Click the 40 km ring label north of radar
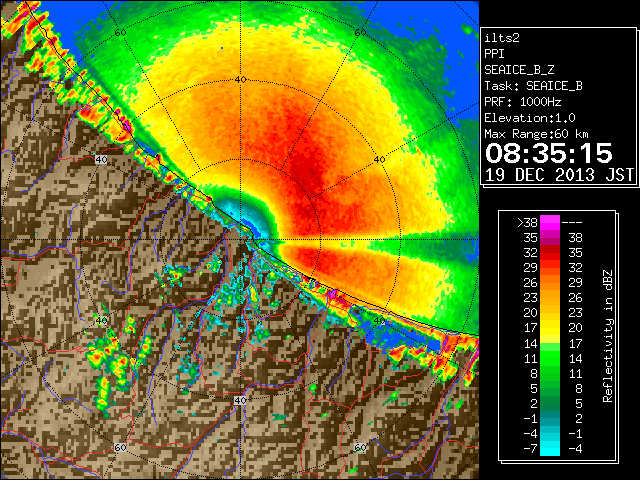 (240, 80)
